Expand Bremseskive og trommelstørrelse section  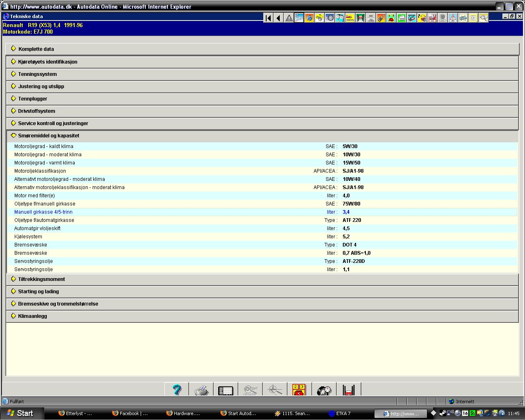point(262,304)
